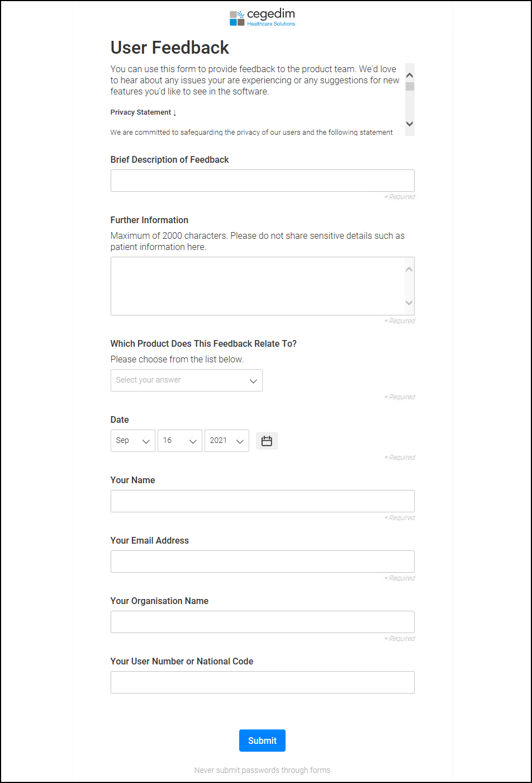Focus the User Number or National Code field
This screenshot has height=783, width=532.
[x=262, y=682]
